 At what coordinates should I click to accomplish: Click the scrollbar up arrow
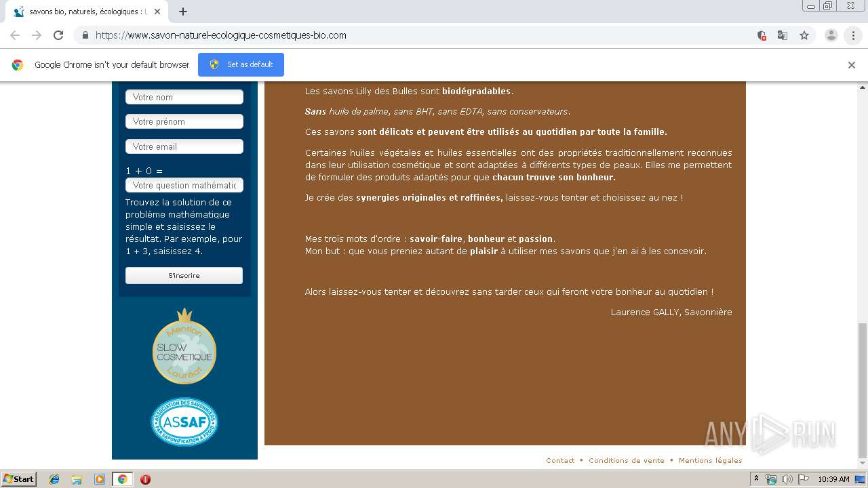coord(863,87)
